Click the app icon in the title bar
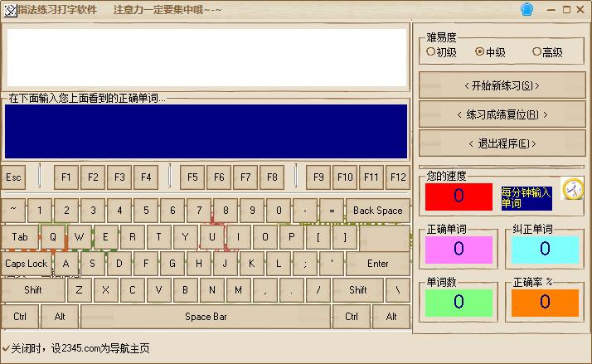 [x=9, y=10]
